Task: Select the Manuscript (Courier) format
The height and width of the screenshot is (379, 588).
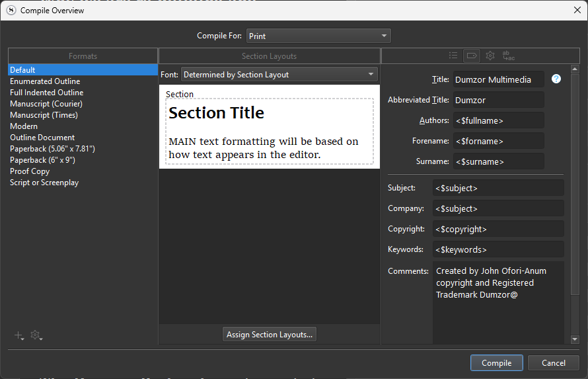Action: (x=46, y=104)
